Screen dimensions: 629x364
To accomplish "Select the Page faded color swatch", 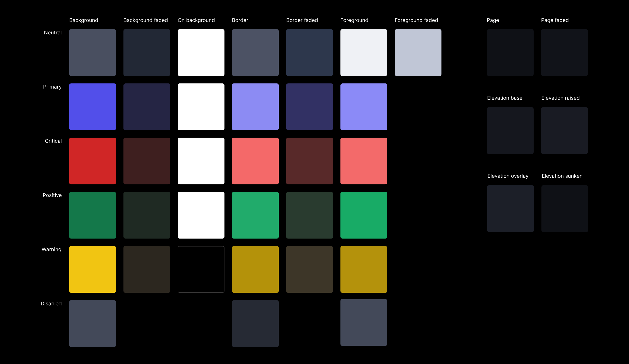I will point(564,53).
